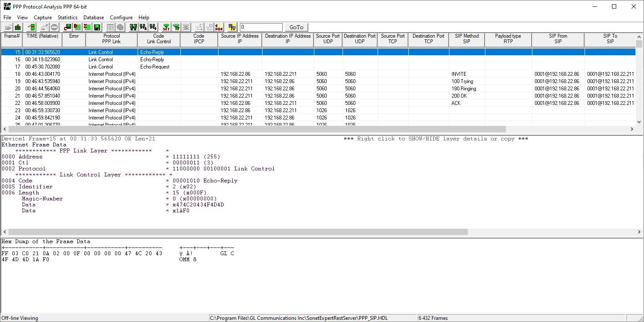Click the green sigma statistics toolbar icon
644x322 pixels.
click(87, 27)
